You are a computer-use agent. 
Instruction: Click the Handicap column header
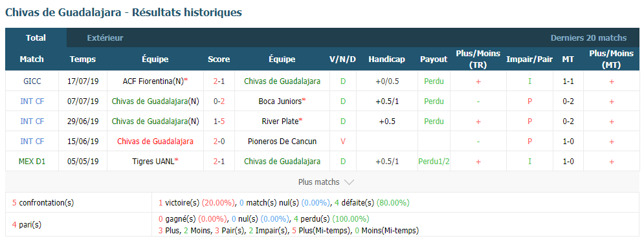tap(386, 59)
